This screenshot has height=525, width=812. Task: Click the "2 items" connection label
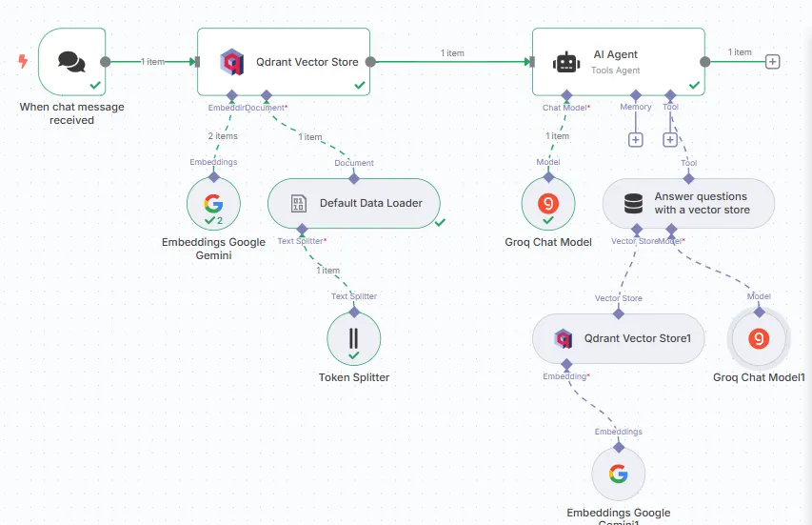223,136
